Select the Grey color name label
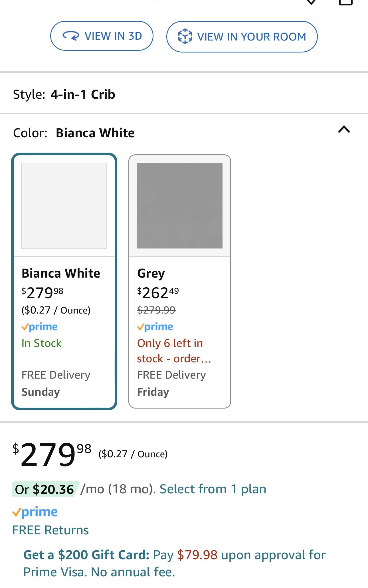The height and width of the screenshot is (588, 368). (151, 273)
